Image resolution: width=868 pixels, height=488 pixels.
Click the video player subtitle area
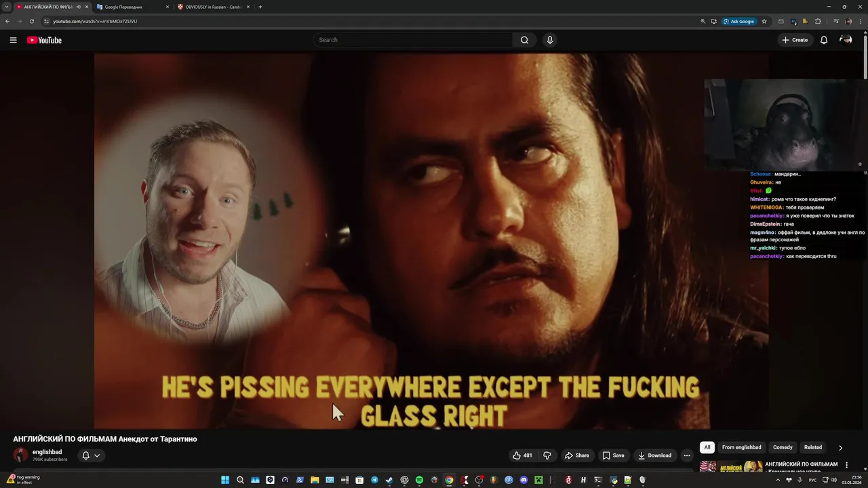click(x=431, y=402)
